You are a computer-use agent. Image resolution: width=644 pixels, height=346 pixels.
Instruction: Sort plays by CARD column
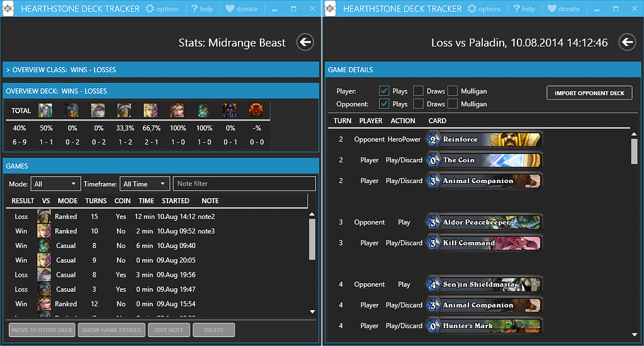pyautogui.click(x=437, y=121)
